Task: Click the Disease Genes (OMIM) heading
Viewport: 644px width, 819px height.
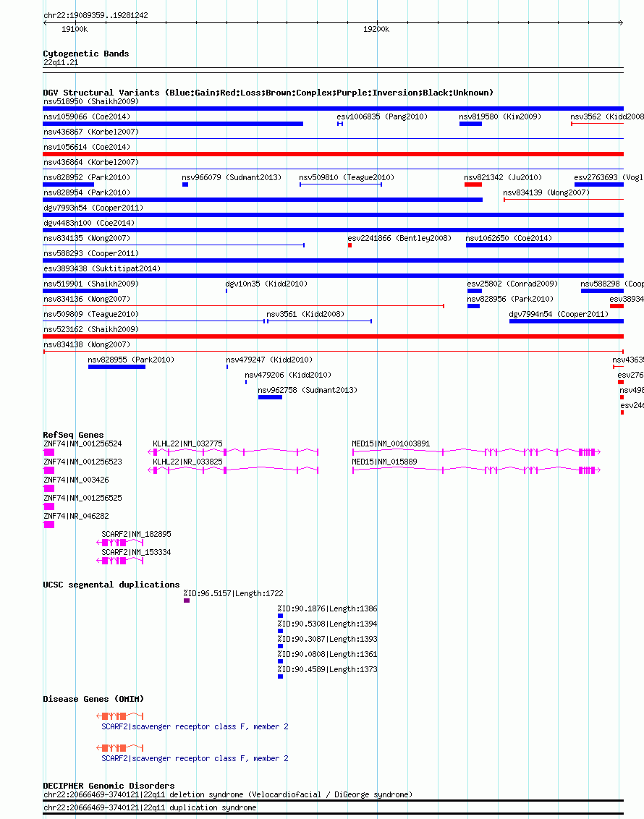Action: (93, 699)
